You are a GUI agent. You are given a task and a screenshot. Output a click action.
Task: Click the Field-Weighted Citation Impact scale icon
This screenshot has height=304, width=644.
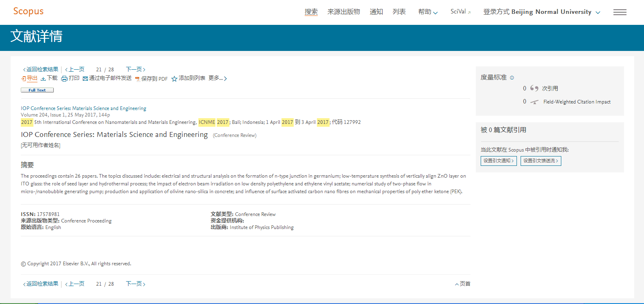click(534, 102)
